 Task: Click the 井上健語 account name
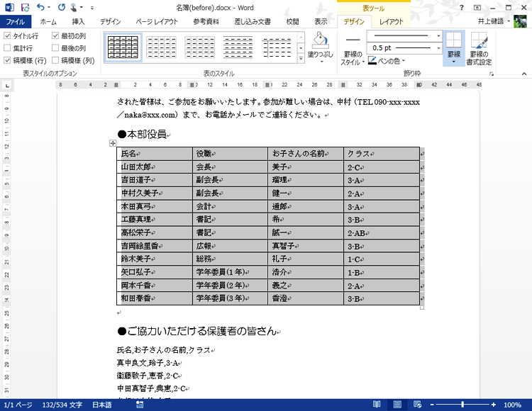tap(491, 21)
